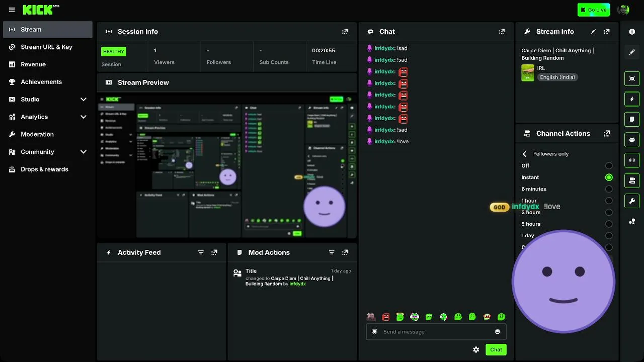Set followers-only mode to Off
Screen dimensions: 644x362
(609, 166)
